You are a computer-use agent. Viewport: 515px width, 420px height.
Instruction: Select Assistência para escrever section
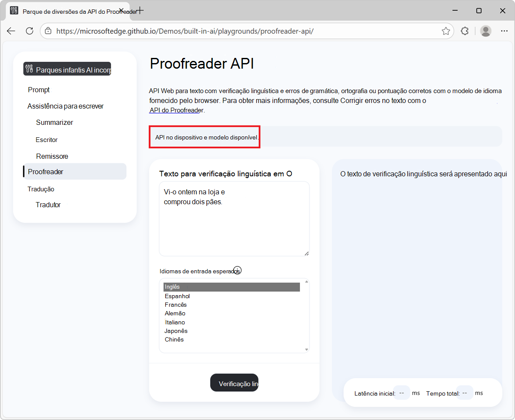point(66,106)
